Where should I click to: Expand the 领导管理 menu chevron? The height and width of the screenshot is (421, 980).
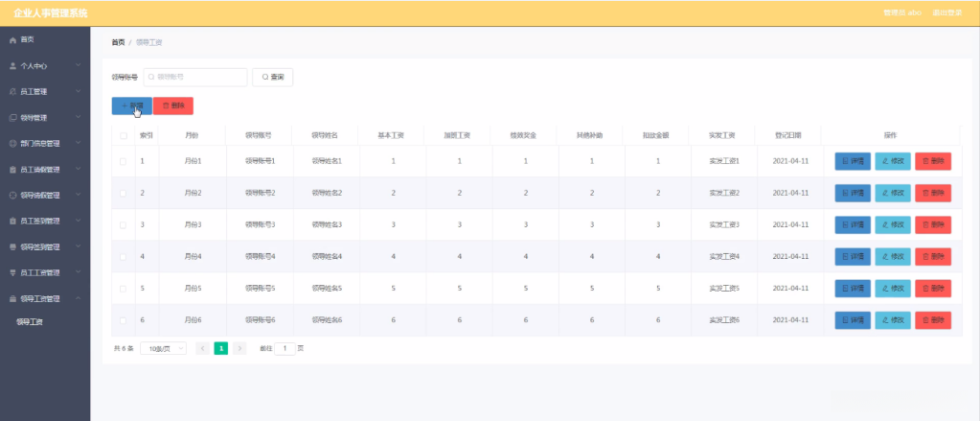(79, 117)
